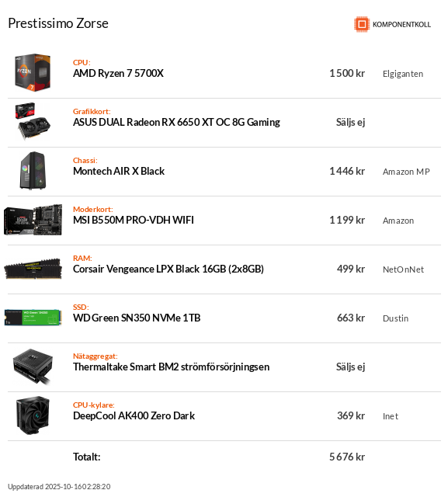Click the Inet store name
448x497 pixels.
click(391, 416)
